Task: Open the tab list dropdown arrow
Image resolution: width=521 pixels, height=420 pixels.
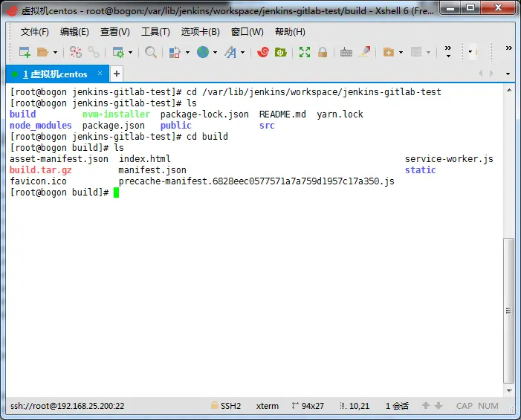Action: (x=508, y=74)
